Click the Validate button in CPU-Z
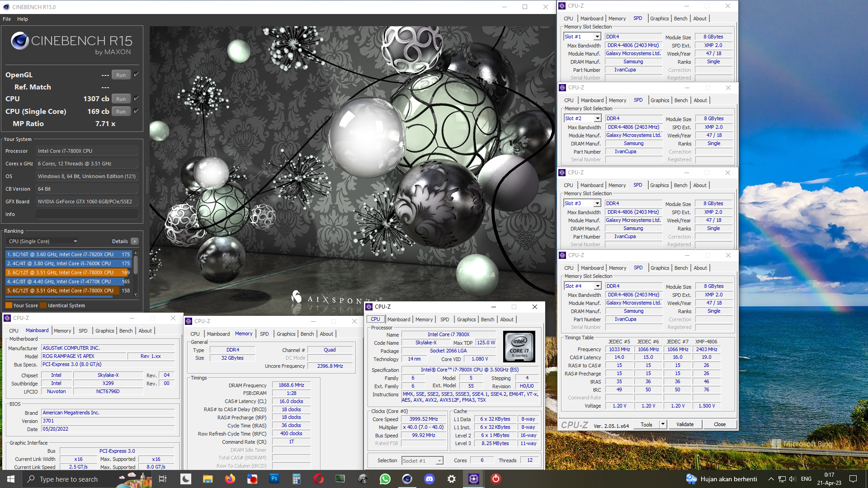The height and width of the screenshot is (488, 868). click(685, 424)
